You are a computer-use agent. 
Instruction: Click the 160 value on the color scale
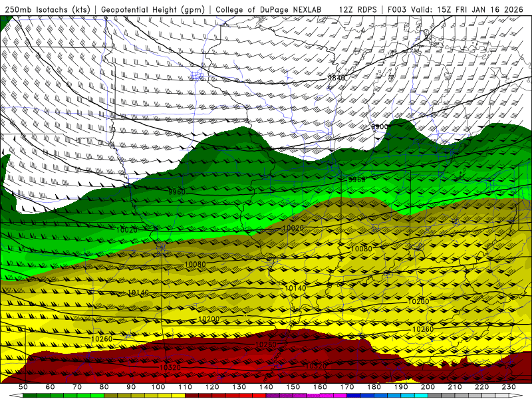click(321, 387)
